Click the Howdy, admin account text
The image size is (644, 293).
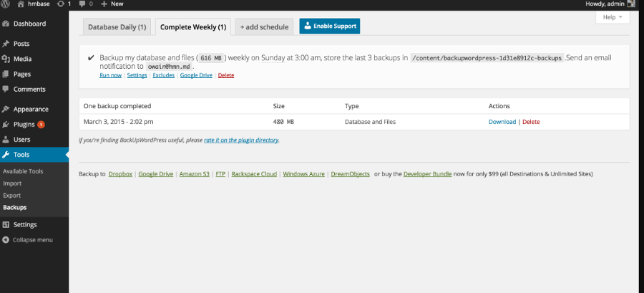[605, 4]
